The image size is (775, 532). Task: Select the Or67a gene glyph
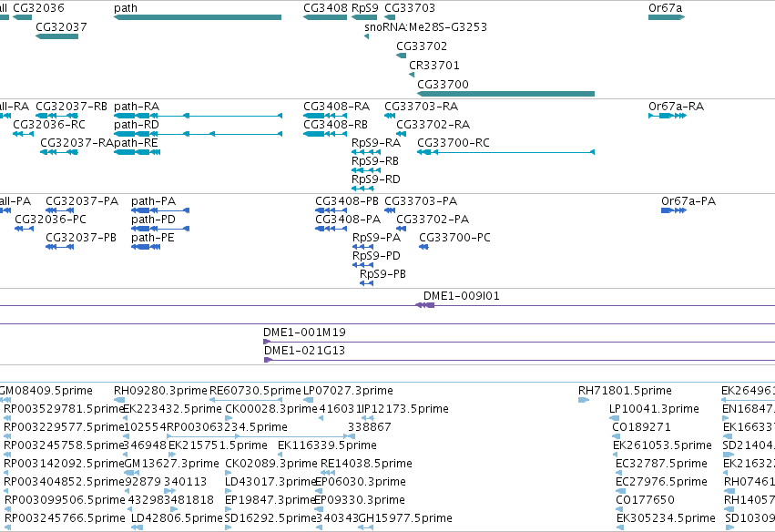[x=667, y=17]
